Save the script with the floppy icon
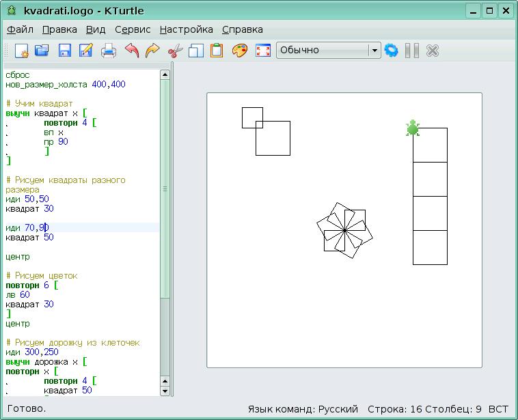The height and width of the screenshot is (420, 518). click(x=65, y=51)
